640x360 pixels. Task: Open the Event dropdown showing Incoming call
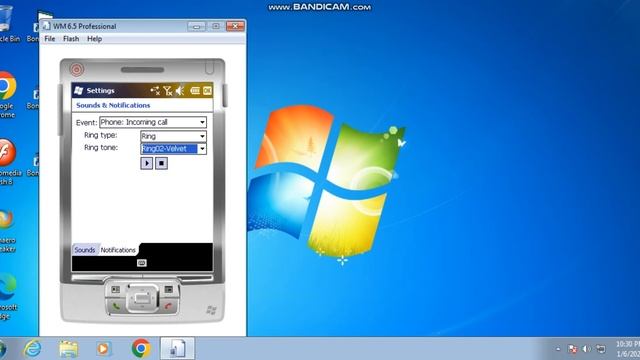click(153, 122)
